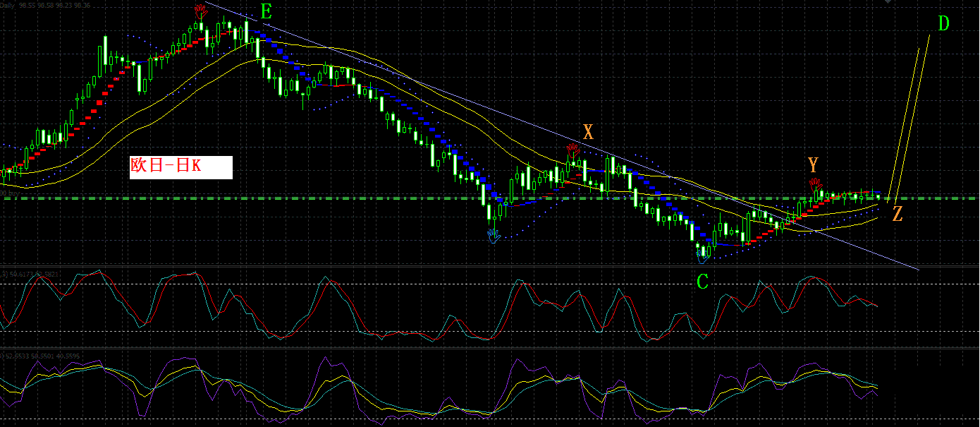
Task: Select the blue hand icon at the first low
Action: 494,236
